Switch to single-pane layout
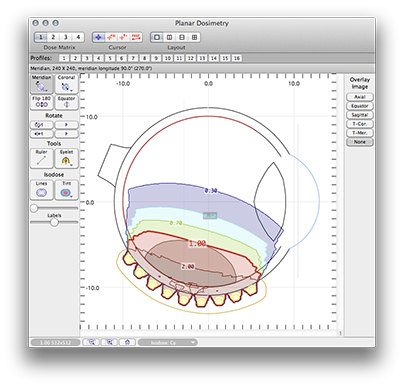The image size is (404, 387). [x=157, y=37]
